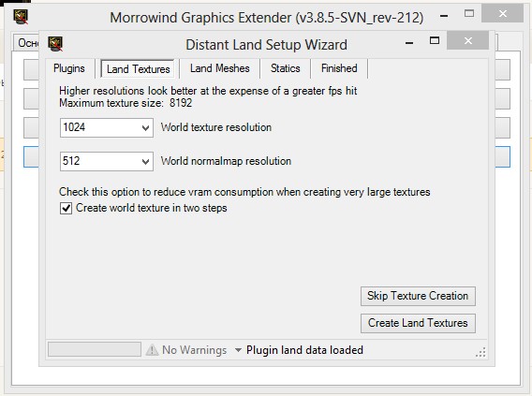The height and width of the screenshot is (396, 532).
Task: Toggle Create world texture in two steps
Action: pos(66,208)
